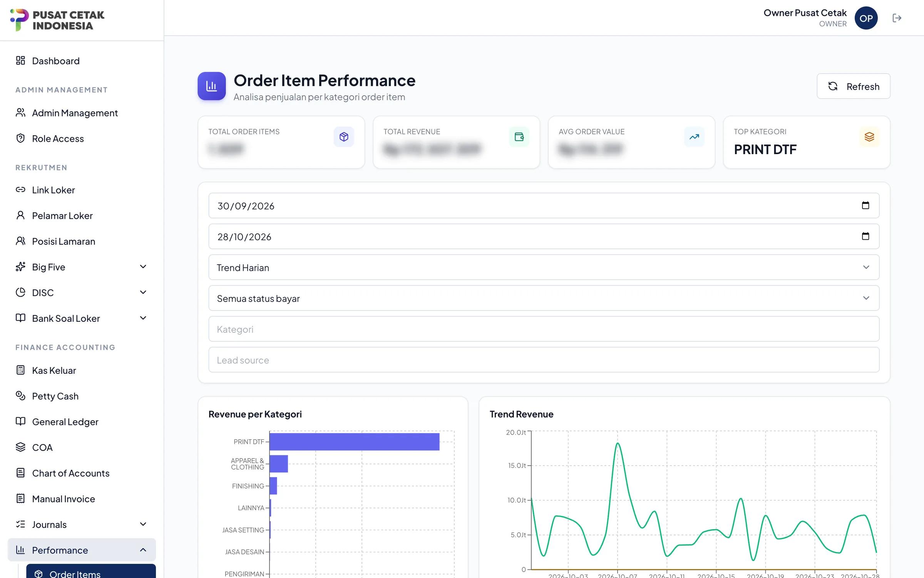
Task: Expand the DISC submenu chevron
Action: pyautogui.click(x=143, y=292)
